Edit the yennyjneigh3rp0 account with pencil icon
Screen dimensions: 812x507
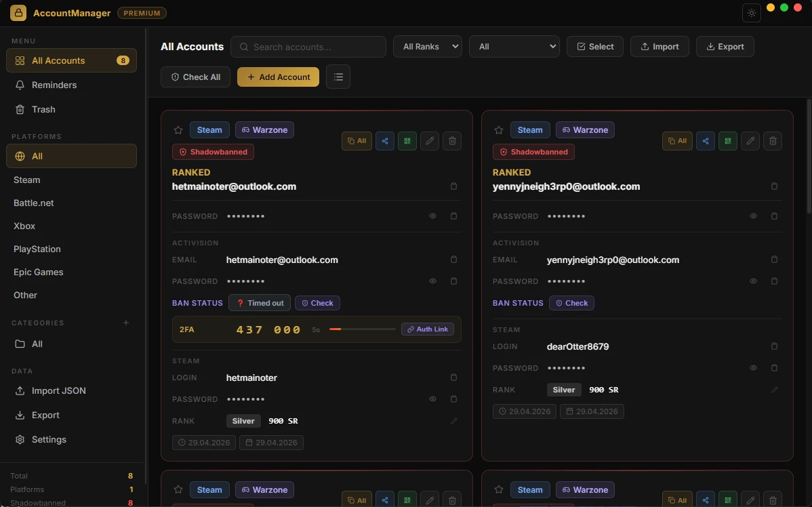coord(750,141)
